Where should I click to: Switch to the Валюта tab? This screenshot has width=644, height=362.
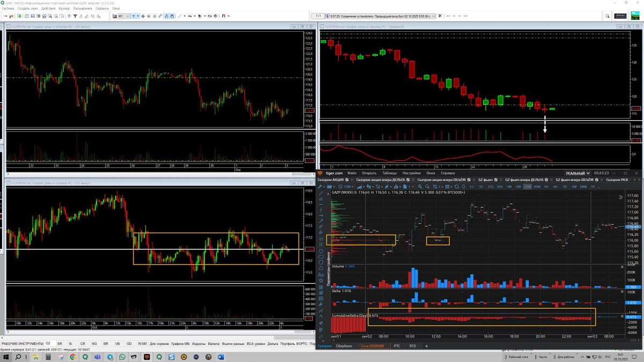(214, 343)
